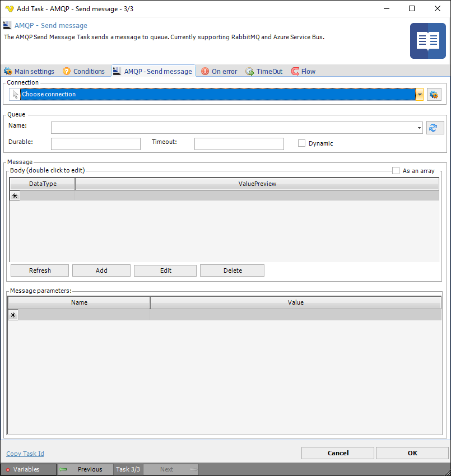Screen dimensions: 451x476
Task: Click the new row asterisk in Body grid
Action: [x=15, y=195]
